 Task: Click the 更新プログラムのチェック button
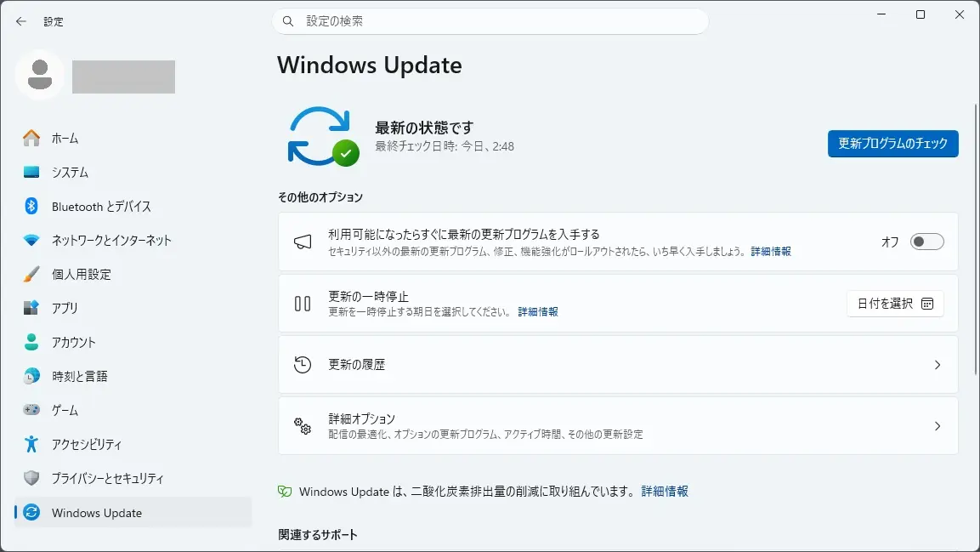coord(892,144)
